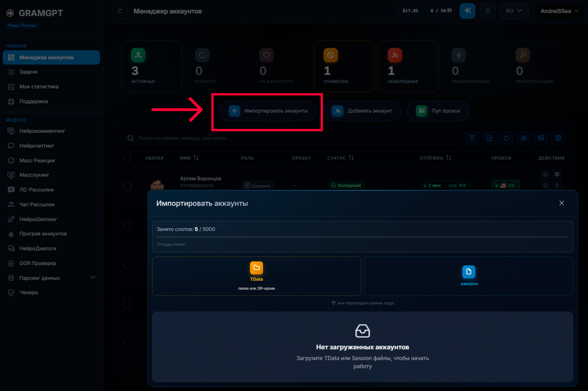
Task: Click the select-accounts checkmark toolbar icon
Action: [489, 138]
